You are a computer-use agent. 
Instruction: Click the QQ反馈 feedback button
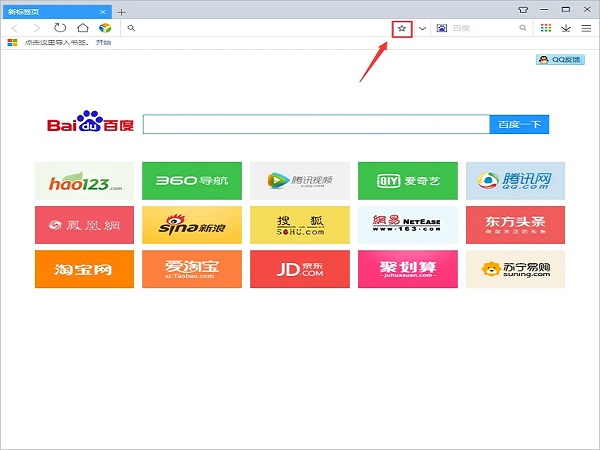pyautogui.click(x=560, y=59)
